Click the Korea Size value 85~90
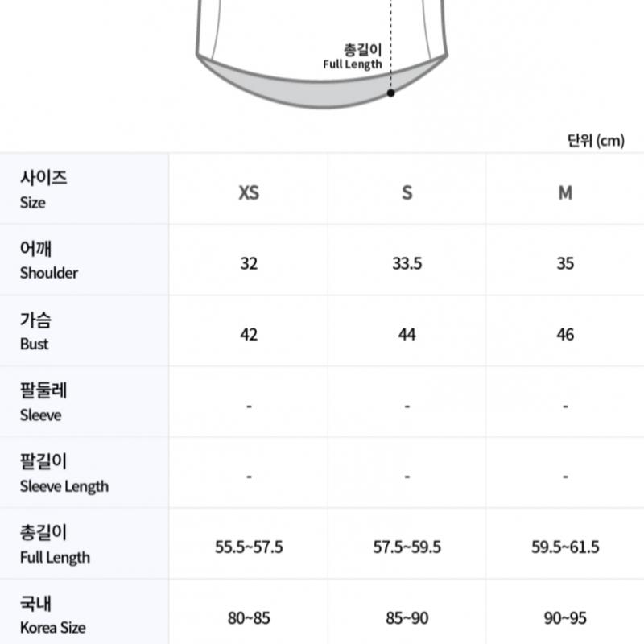The height and width of the screenshot is (644, 644). coord(407,618)
